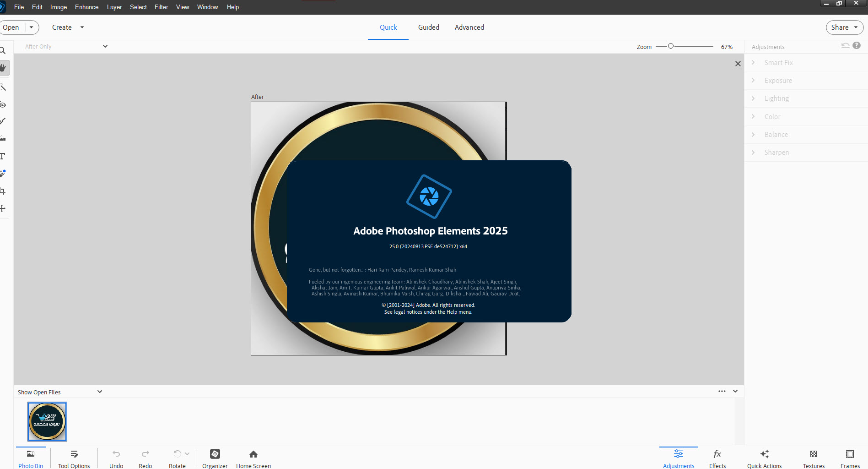
Task: Open the Window menu
Action: tap(207, 7)
